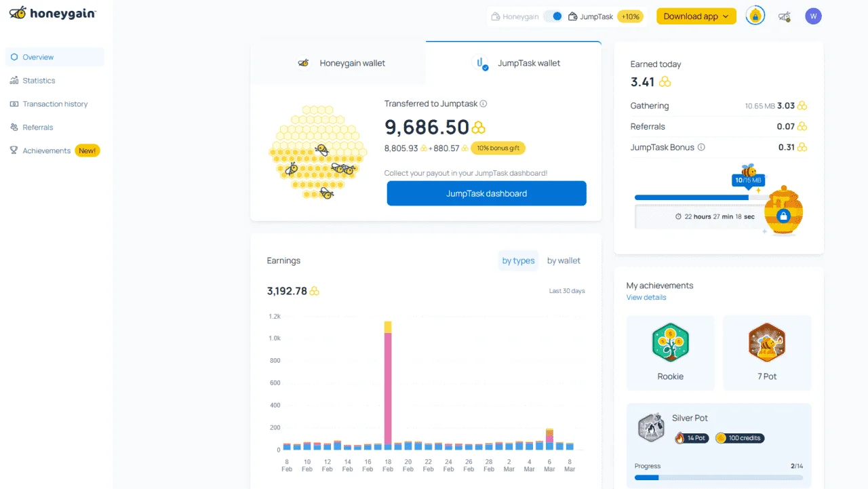This screenshot has width=868, height=489.
Task: Expand the Download app dropdown
Action: [696, 16]
